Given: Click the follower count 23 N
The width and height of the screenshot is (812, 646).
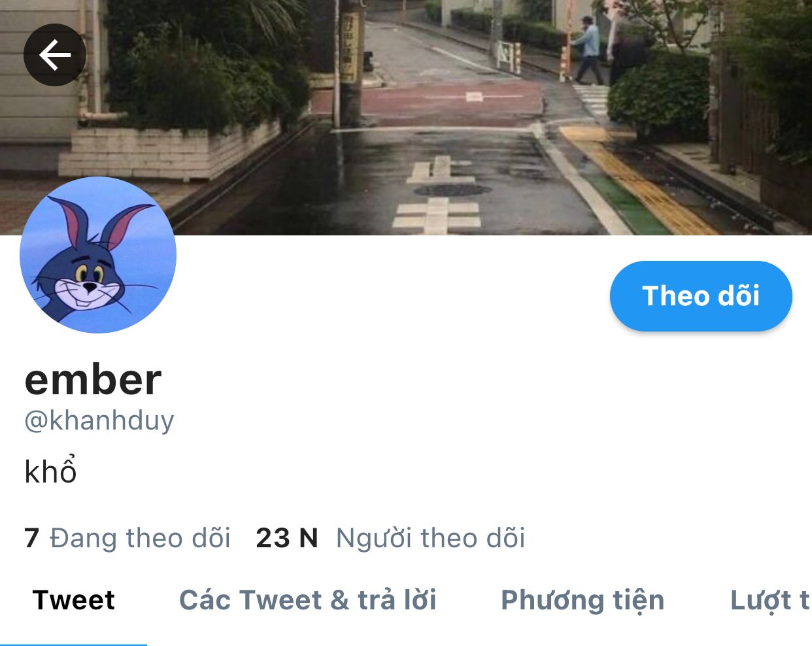Looking at the screenshot, I should (287, 538).
